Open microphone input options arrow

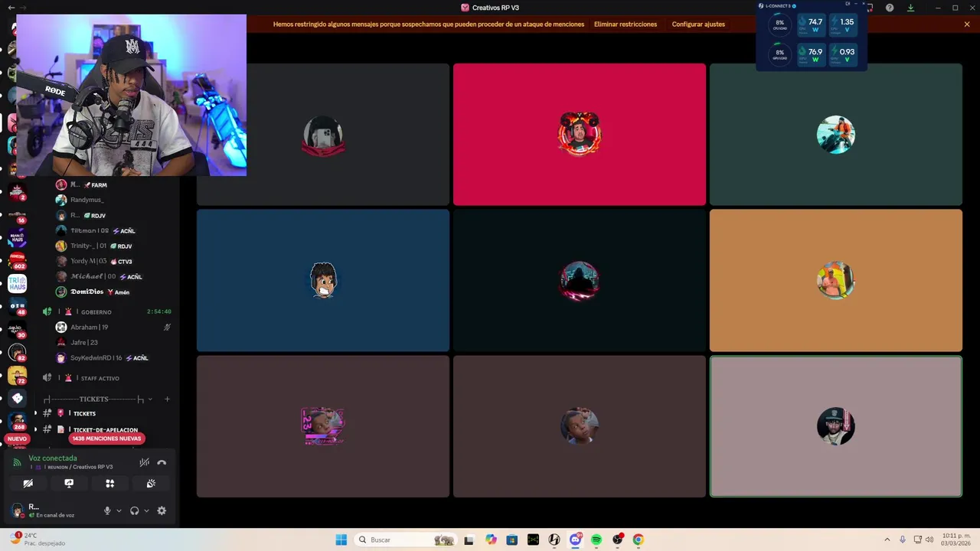(119, 510)
